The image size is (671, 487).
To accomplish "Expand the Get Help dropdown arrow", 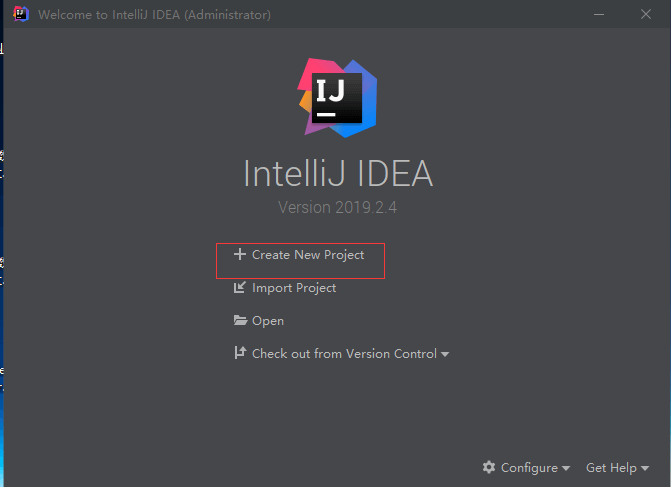I will (x=645, y=468).
